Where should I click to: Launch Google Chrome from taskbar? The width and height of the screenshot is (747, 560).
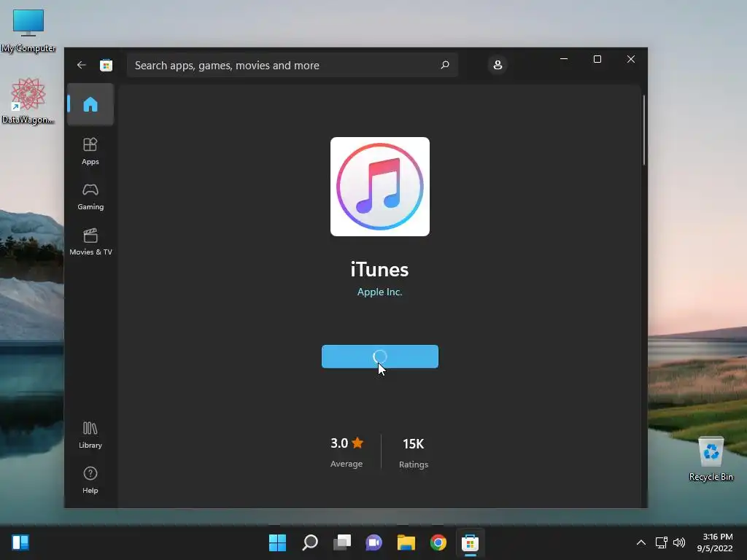438,542
